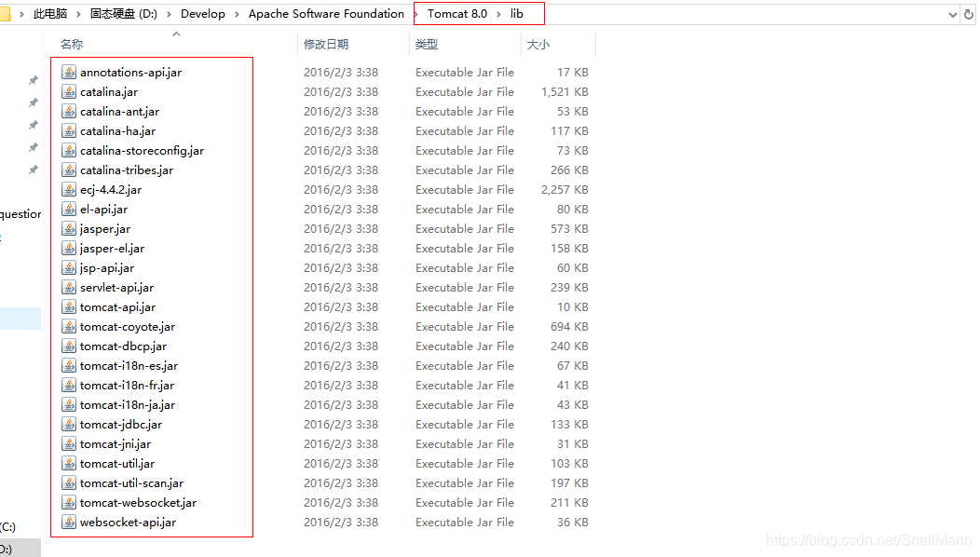Select the file name catalina.jar
Screen dimensions: 980x557
click(109, 92)
